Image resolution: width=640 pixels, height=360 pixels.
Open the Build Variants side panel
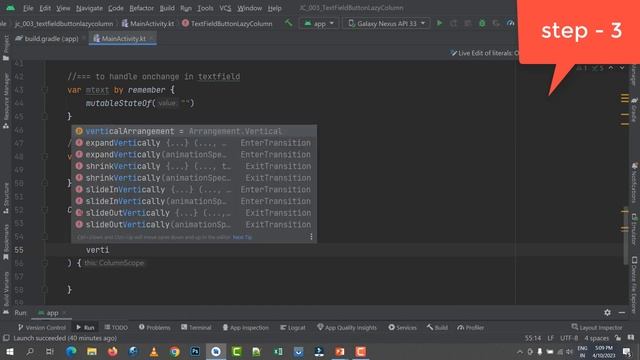click(x=6, y=292)
